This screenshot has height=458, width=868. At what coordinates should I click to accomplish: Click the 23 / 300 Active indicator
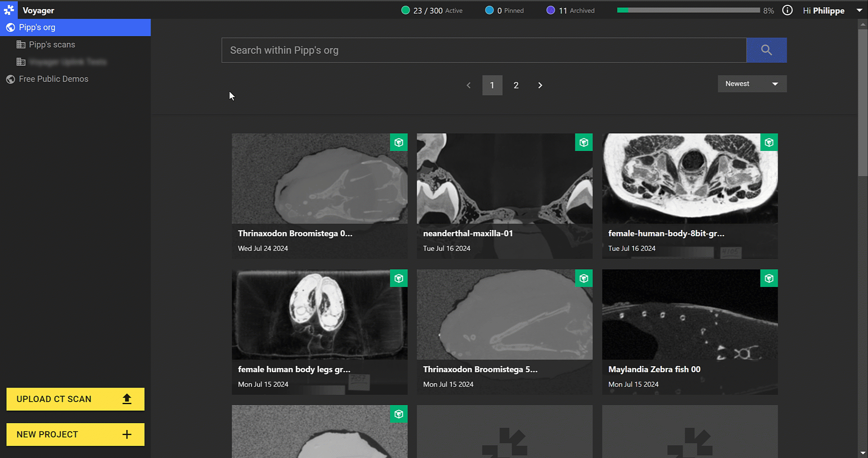(x=432, y=10)
